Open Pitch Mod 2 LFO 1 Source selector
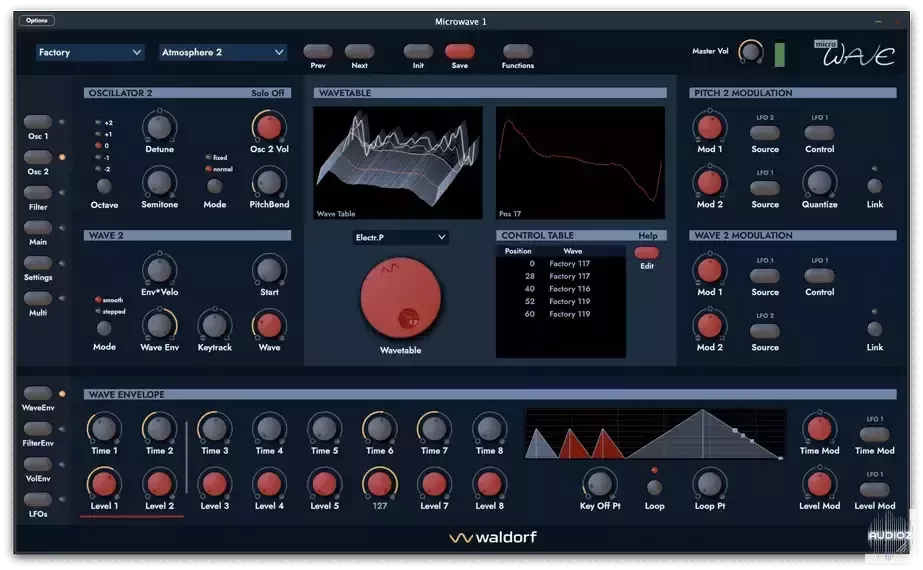Screen dimensions: 923x570 765,188
